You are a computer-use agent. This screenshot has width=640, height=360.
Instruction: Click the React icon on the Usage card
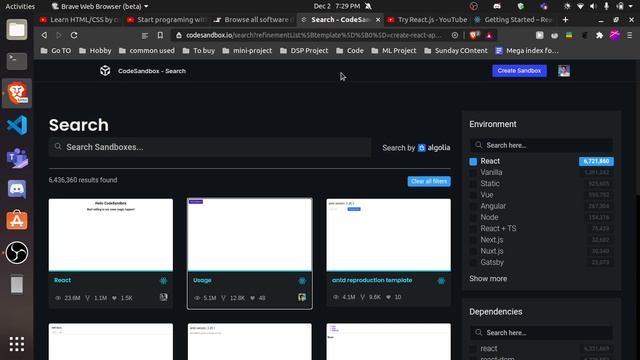pyautogui.click(x=302, y=281)
